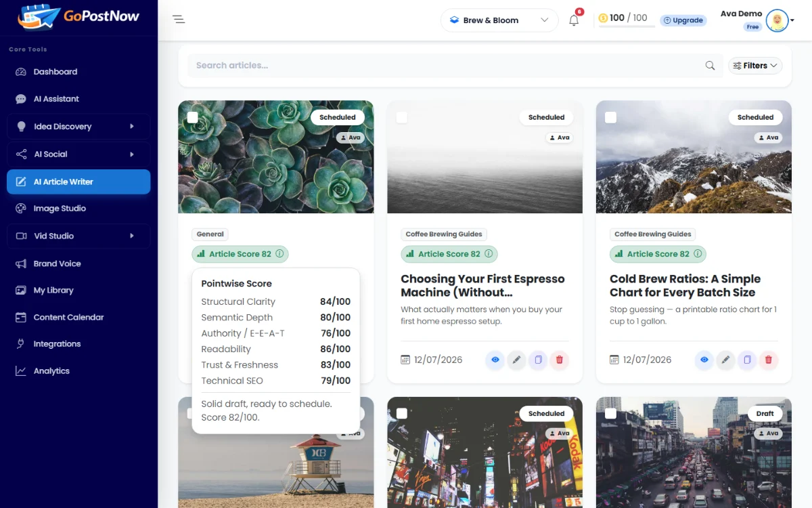
Task: Click the GoPostNow logo
Action: pyautogui.click(x=78, y=16)
